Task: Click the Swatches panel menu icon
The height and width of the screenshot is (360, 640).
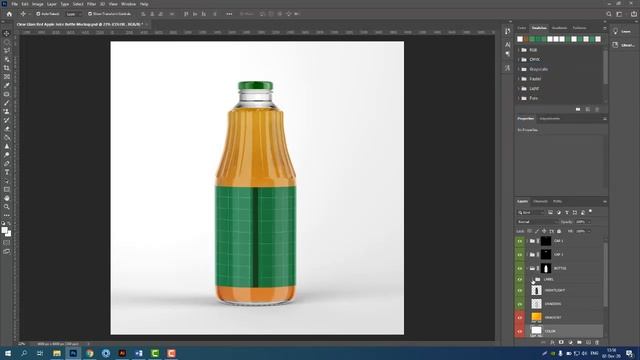Action: [604, 28]
